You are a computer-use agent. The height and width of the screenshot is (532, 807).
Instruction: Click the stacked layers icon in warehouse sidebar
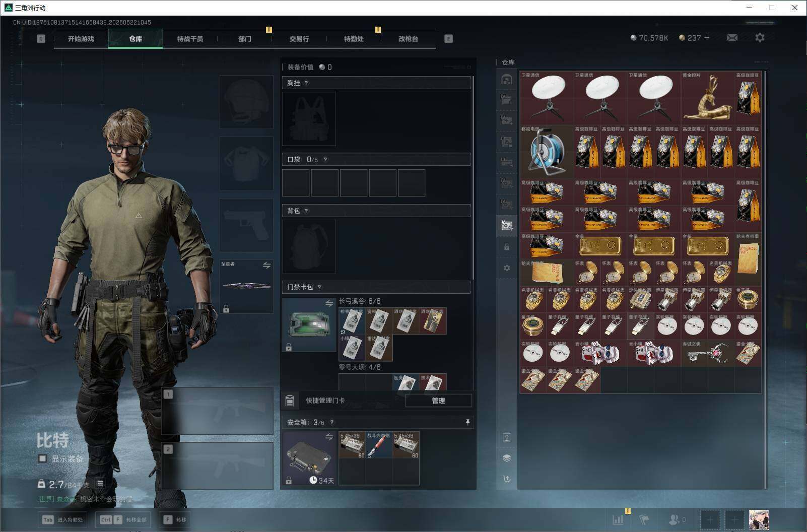(507, 458)
